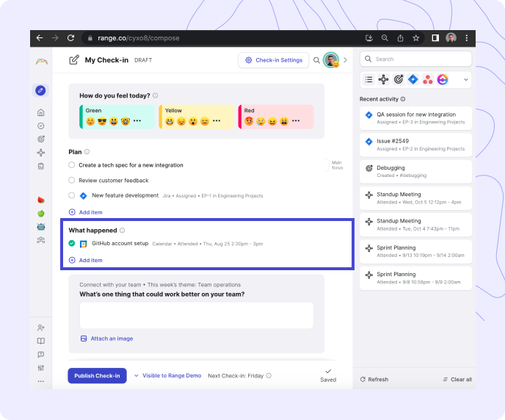The height and width of the screenshot is (420, 505).
Task: Click the browser share icon
Action: coord(400,38)
